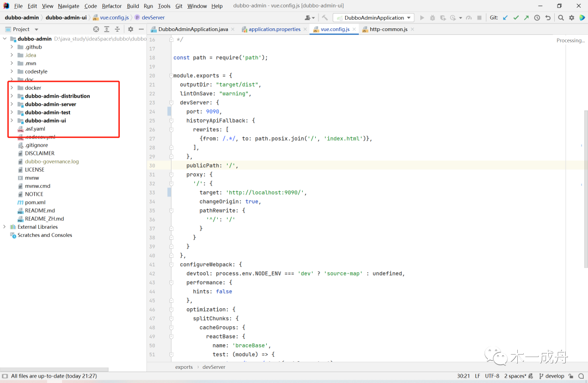Viewport: 588px width, 383px height.
Task: Click vue.config.js in top breadcrumb
Action: click(114, 17)
